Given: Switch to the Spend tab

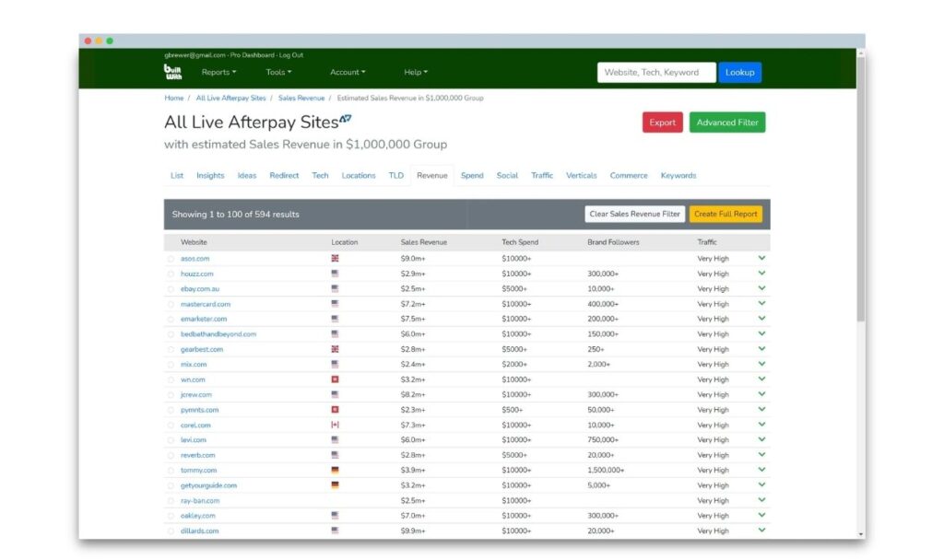Looking at the screenshot, I should [472, 176].
